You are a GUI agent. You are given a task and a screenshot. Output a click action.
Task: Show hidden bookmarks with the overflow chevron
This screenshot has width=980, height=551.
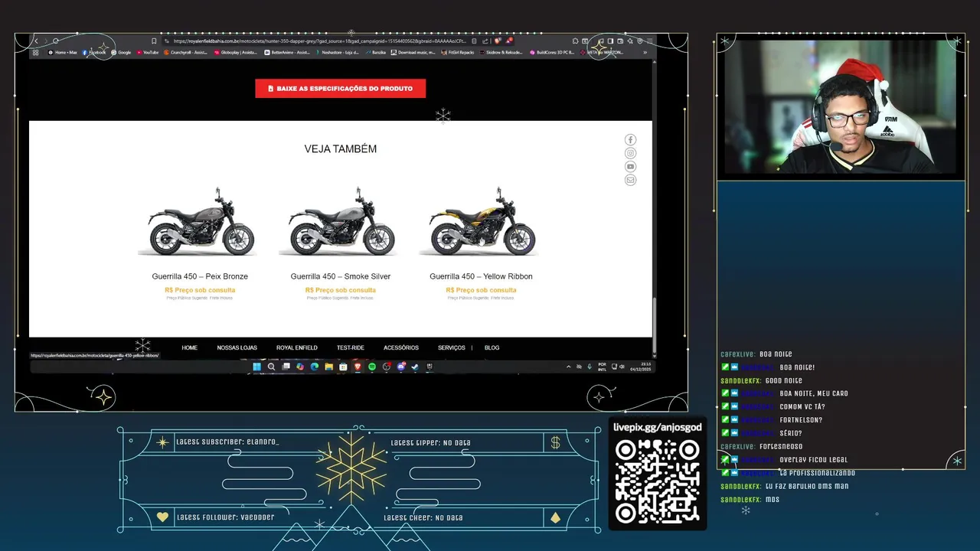[x=645, y=52]
